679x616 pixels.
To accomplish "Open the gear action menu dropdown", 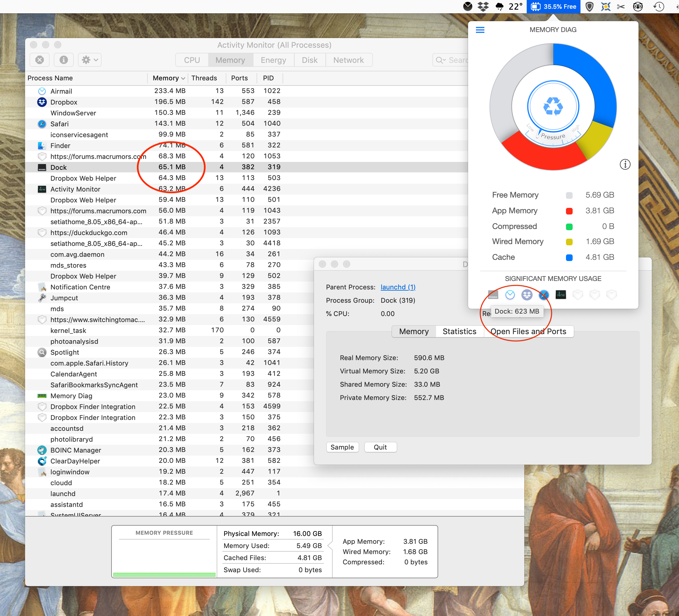I will (90, 60).
